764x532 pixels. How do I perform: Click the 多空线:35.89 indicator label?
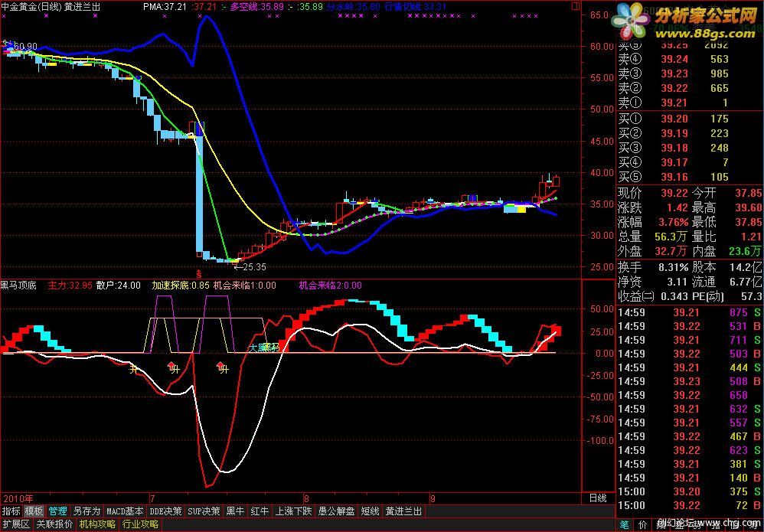click(256, 7)
